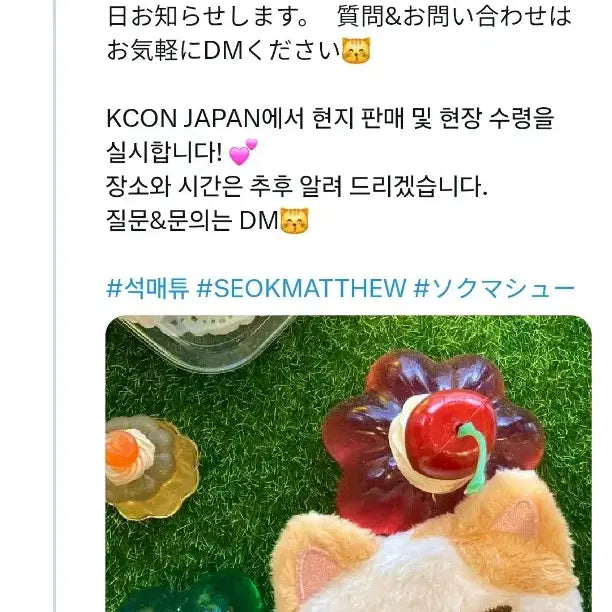Click the cat emoji after DMください
This screenshot has width=612, height=612.
pos(356,50)
